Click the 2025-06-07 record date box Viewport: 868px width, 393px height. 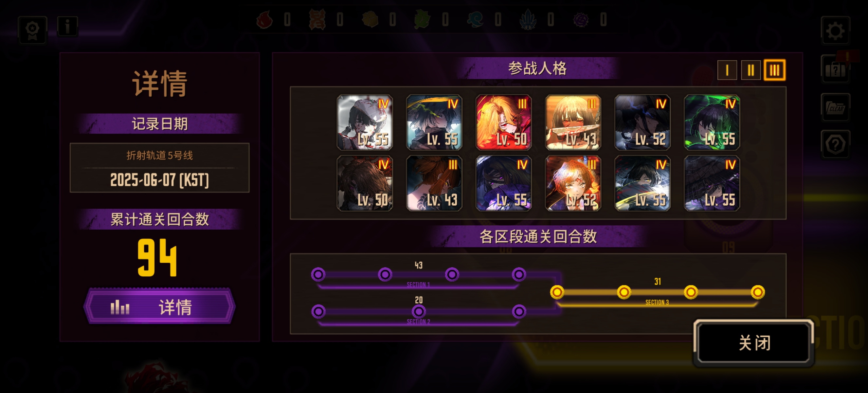click(x=159, y=168)
